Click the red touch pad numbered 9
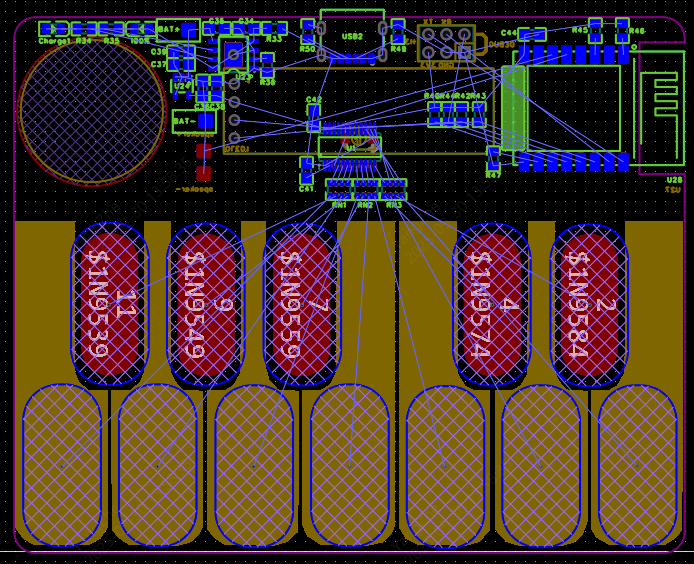 click(x=206, y=305)
